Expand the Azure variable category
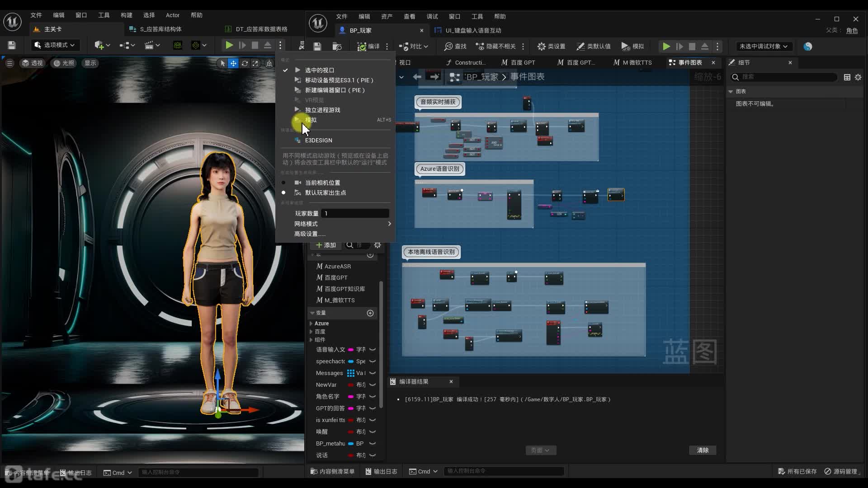The height and width of the screenshot is (488, 868). [311, 324]
